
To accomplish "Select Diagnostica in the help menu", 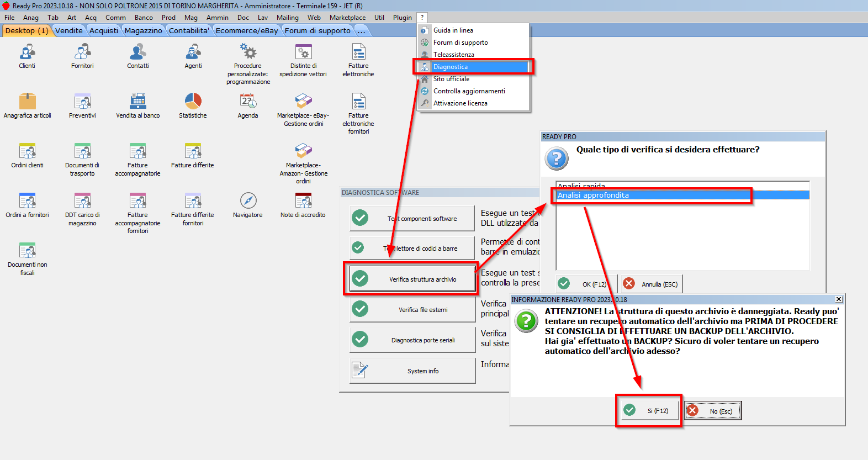I will pyautogui.click(x=473, y=67).
